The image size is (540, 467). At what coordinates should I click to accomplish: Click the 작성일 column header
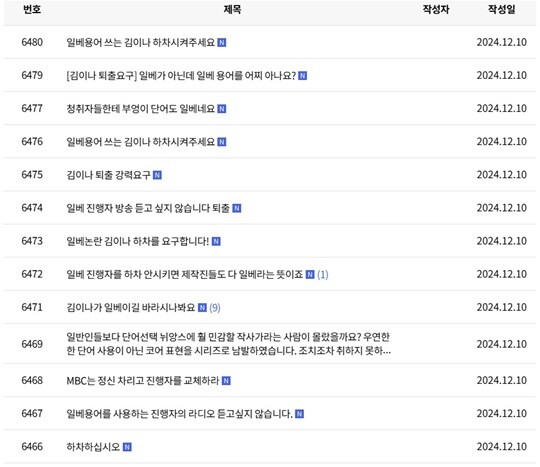click(x=501, y=9)
